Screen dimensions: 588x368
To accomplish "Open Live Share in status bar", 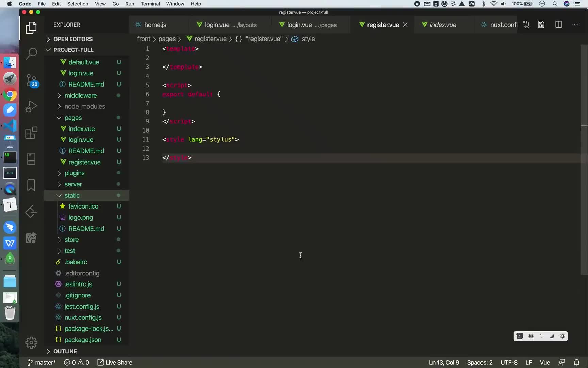I will [115, 362].
